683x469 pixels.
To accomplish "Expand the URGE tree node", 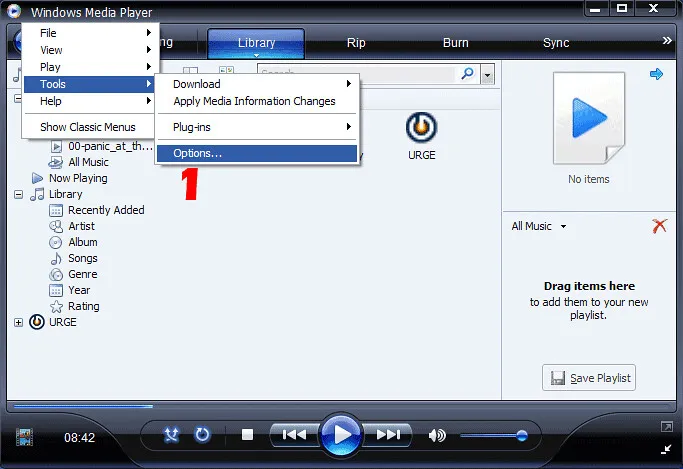I will point(18,322).
